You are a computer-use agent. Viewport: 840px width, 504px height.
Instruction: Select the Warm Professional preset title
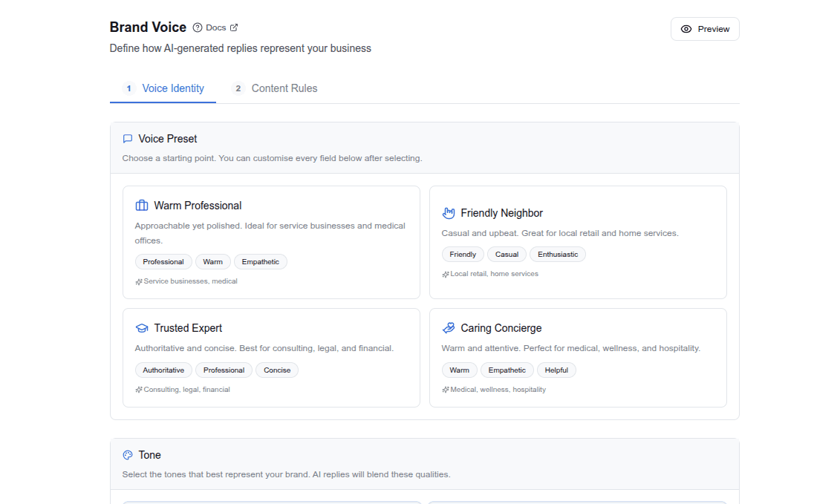[198, 206]
